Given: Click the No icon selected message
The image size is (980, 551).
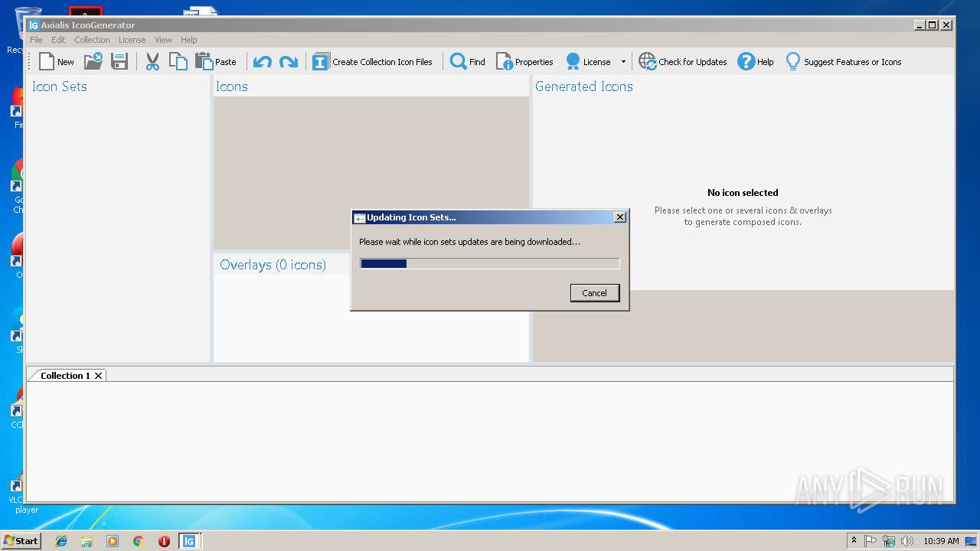Looking at the screenshot, I should [x=743, y=193].
